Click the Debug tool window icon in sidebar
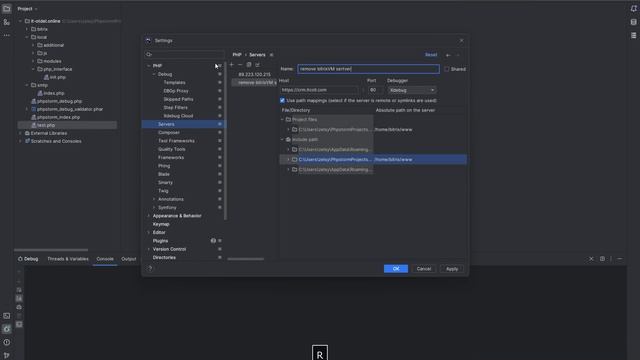This screenshot has height=360, width=640. click(7, 329)
